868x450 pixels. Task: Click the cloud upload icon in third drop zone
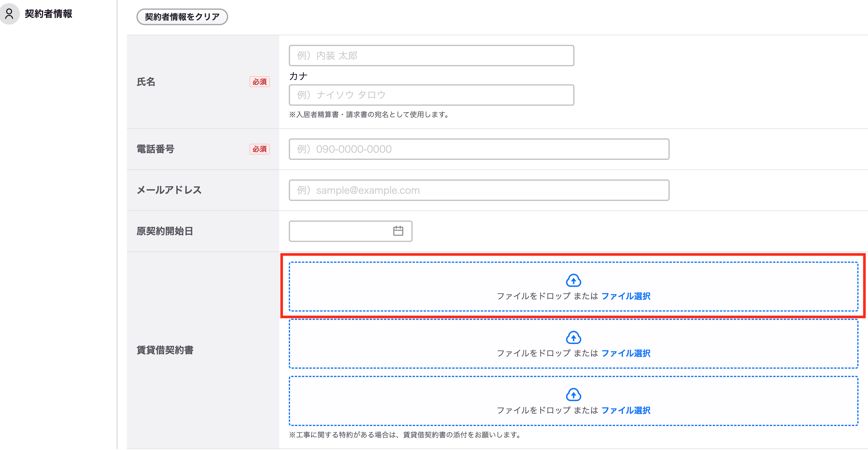pos(573,395)
